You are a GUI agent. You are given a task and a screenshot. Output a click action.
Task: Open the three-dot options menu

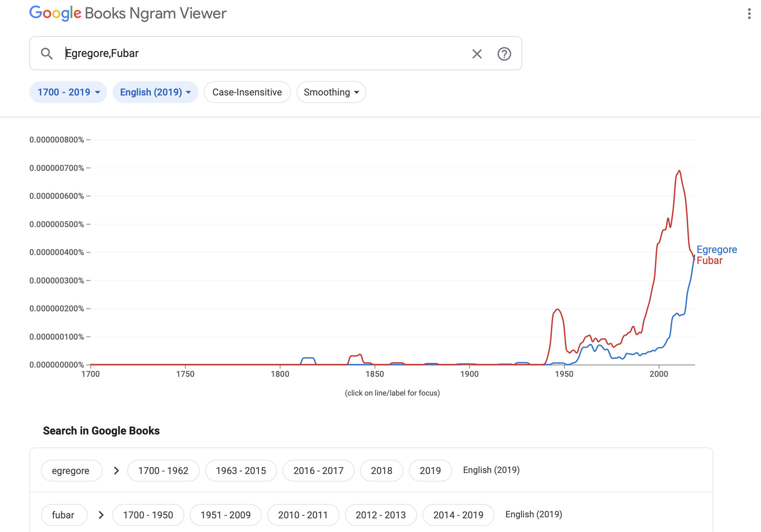(x=749, y=14)
